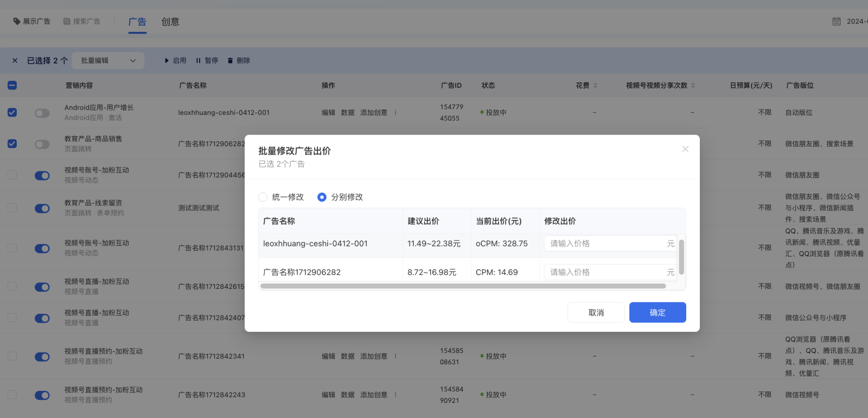Click 编辑 for 广告名称1712842341

tap(328, 356)
